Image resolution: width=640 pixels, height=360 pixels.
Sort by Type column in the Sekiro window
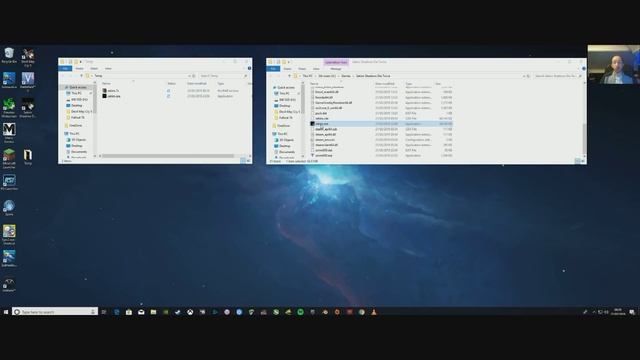pyautogui.click(x=409, y=84)
